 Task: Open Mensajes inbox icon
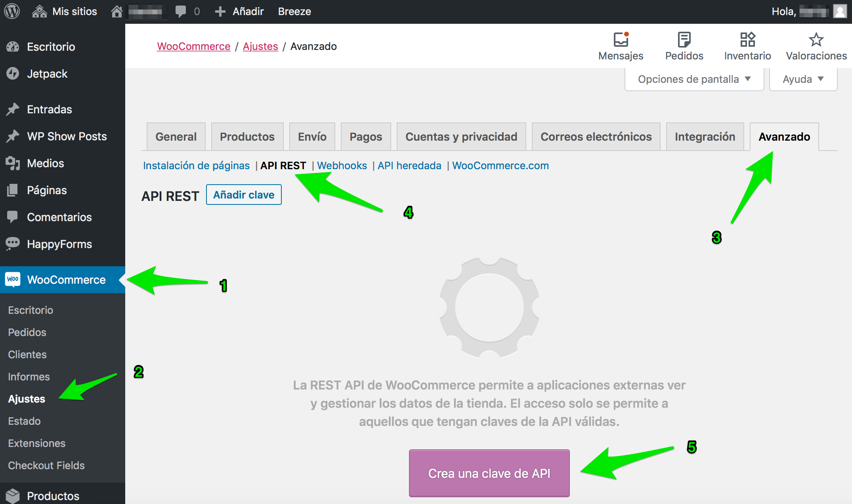point(621,40)
